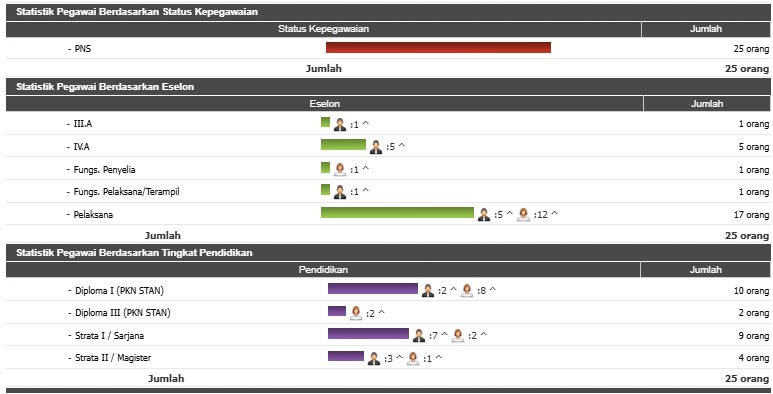Click the male icon in Strata I / Sarjana row
The width and height of the screenshot is (773, 394).
[x=419, y=335]
